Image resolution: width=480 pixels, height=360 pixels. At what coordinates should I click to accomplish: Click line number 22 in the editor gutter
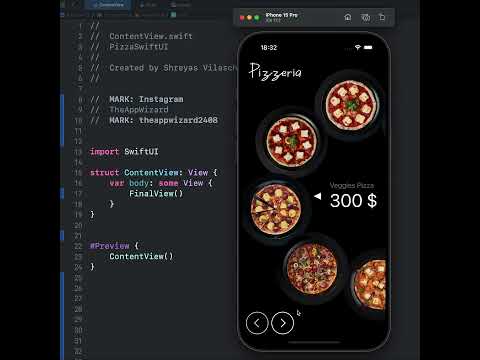pos(78,246)
